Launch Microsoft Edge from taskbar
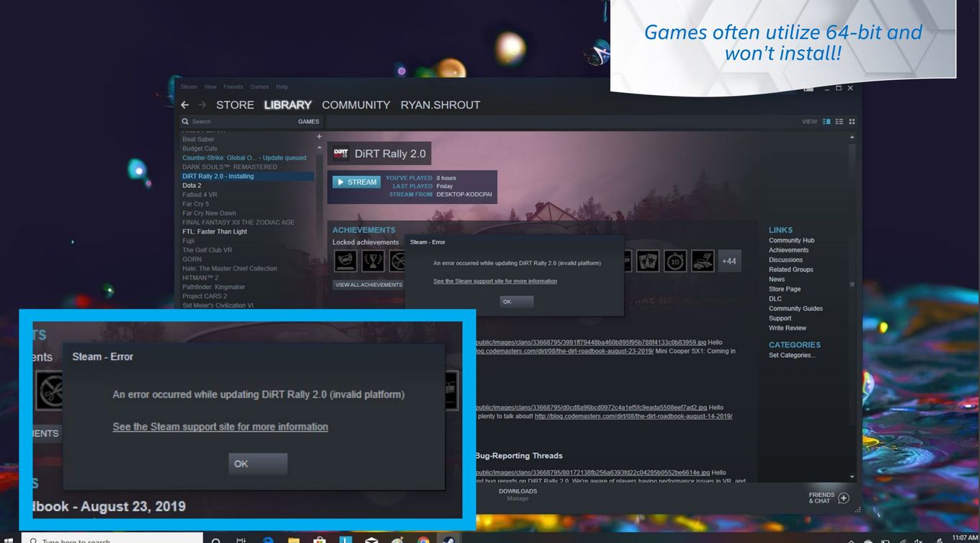 click(x=268, y=539)
